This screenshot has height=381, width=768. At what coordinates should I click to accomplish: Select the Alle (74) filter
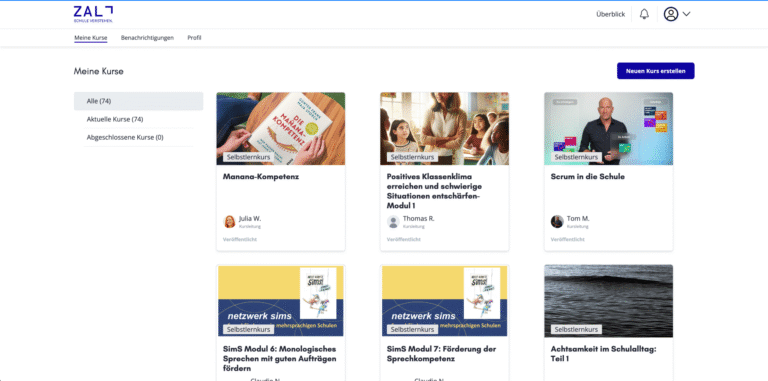click(139, 101)
